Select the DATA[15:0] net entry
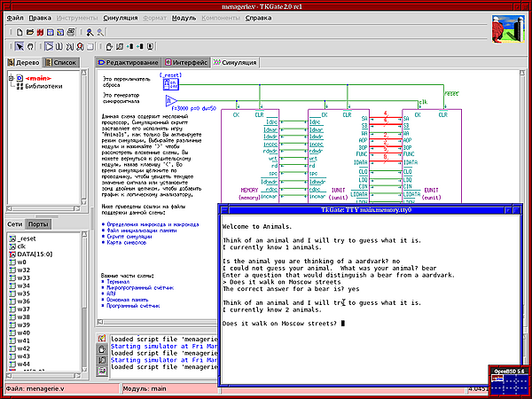Viewport: 532px width, 399px height. (35, 254)
